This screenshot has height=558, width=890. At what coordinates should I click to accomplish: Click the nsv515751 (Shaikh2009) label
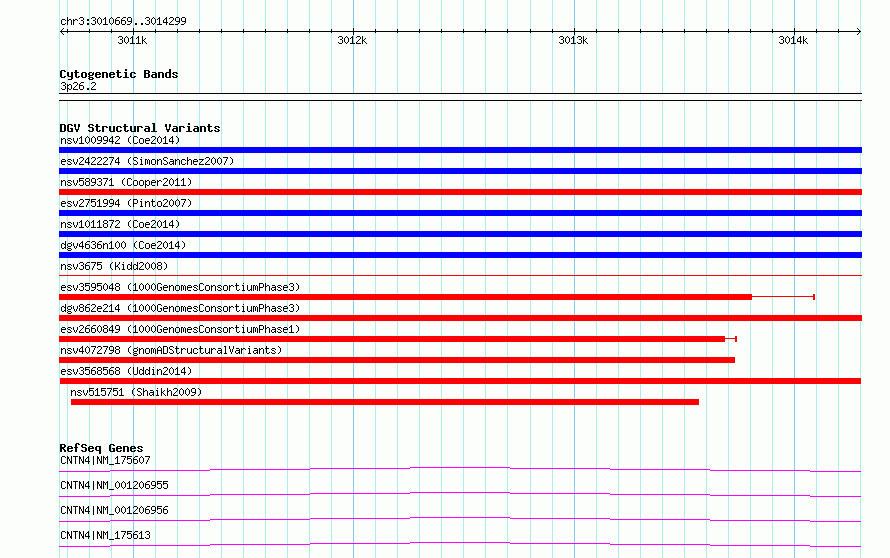(136, 392)
